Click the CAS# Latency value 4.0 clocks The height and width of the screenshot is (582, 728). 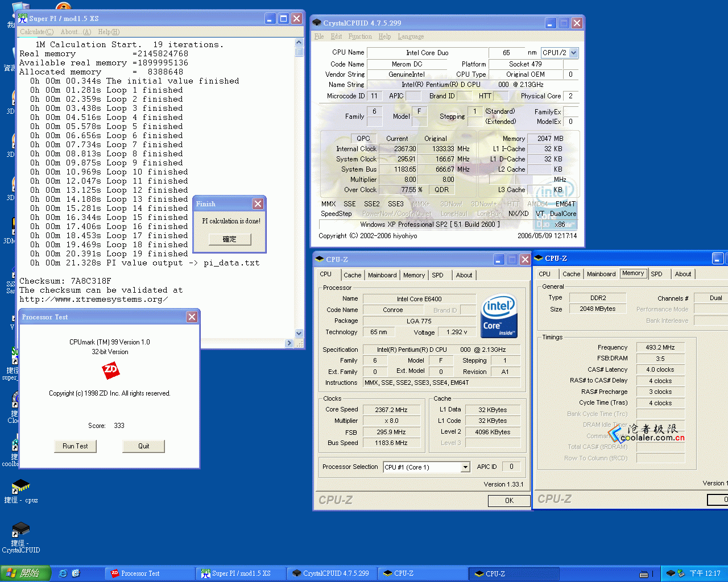point(660,369)
